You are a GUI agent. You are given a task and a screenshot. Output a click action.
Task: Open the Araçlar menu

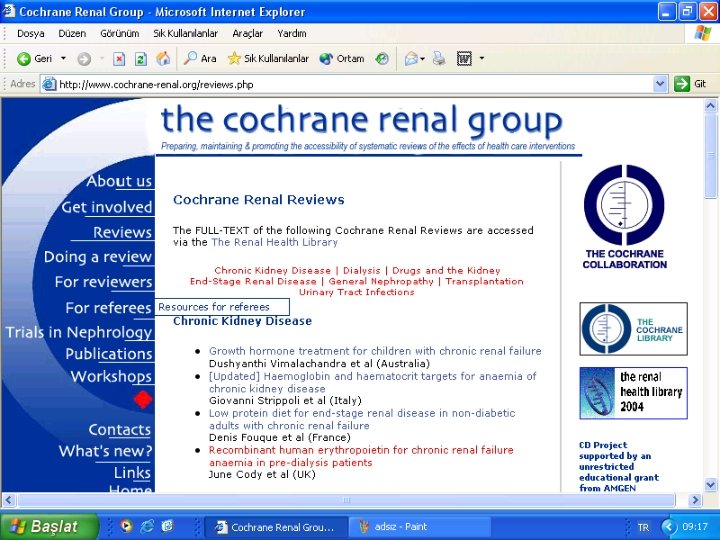point(248,34)
